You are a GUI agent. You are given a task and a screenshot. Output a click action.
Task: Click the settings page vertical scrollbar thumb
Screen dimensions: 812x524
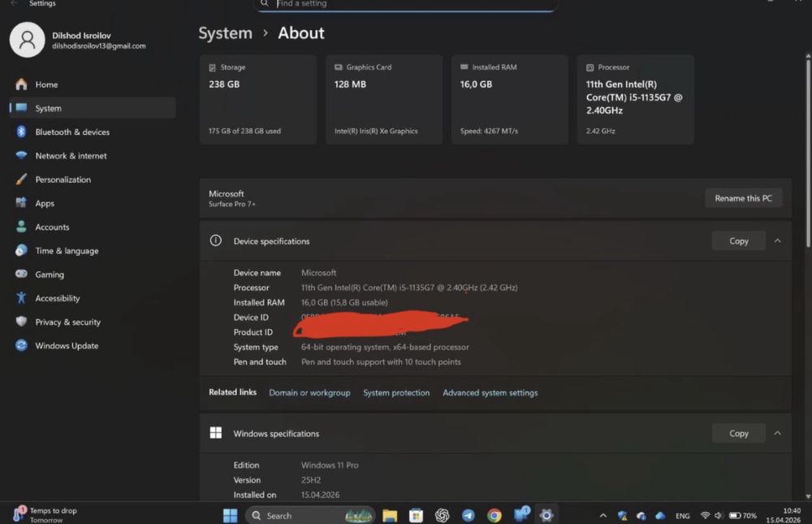pyautogui.click(x=808, y=153)
